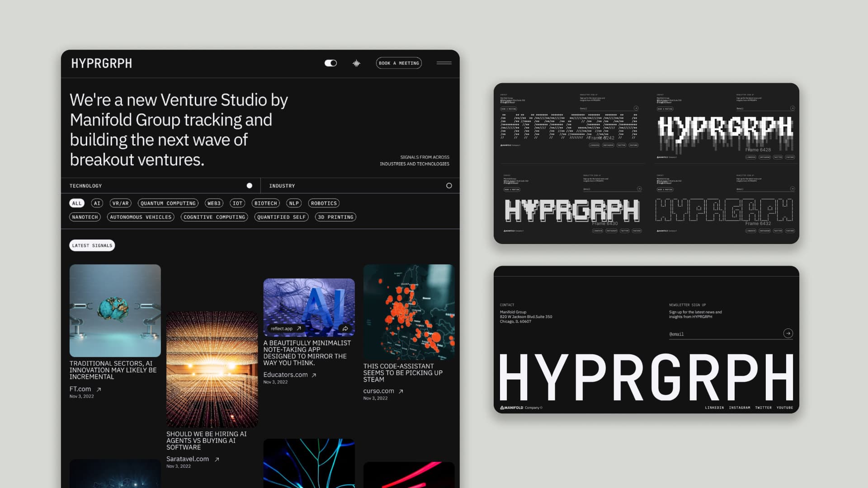This screenshot has width=868, height=488.
Task: Click the Book a Meeting button
Action: tap(399, 63)
